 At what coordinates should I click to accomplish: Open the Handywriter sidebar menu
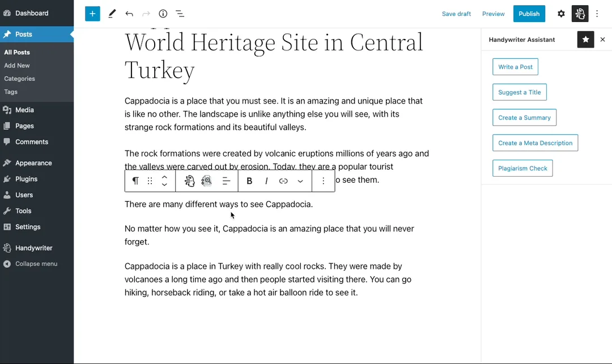pos(37,248)
